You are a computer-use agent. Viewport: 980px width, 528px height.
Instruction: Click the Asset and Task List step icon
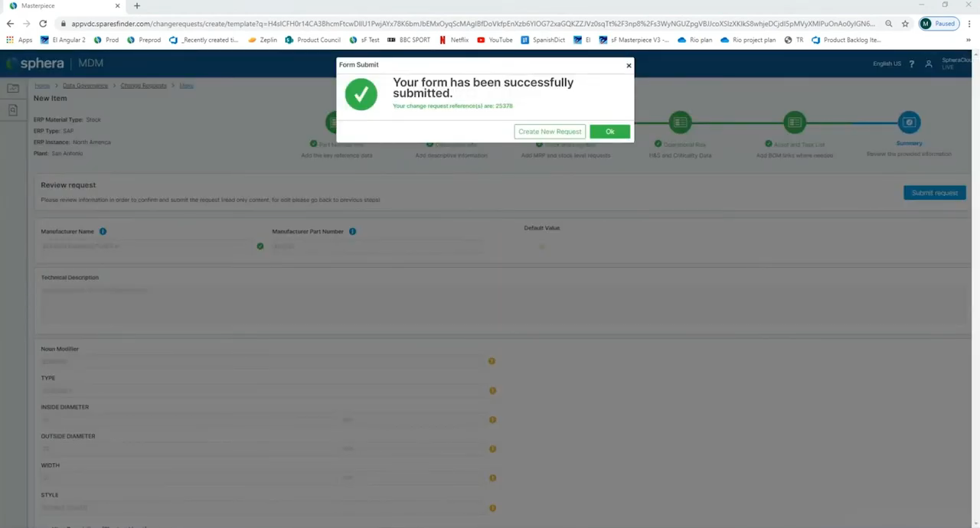tap(795, 122)
